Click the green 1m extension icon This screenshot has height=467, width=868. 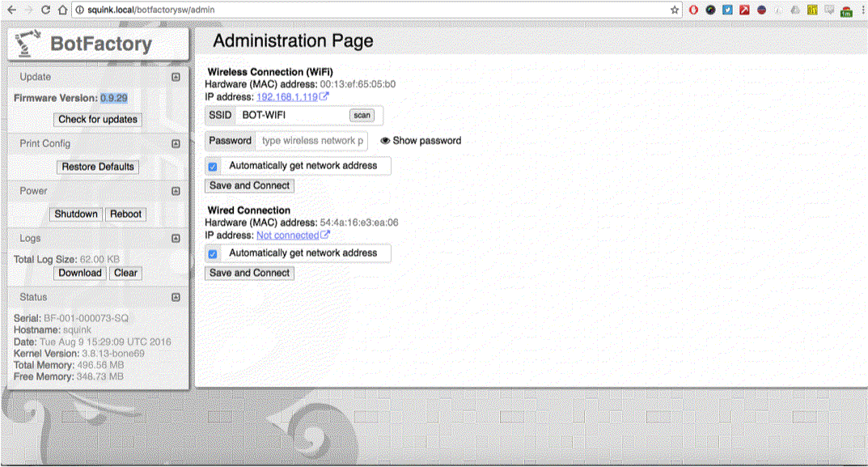click(849, 10)
